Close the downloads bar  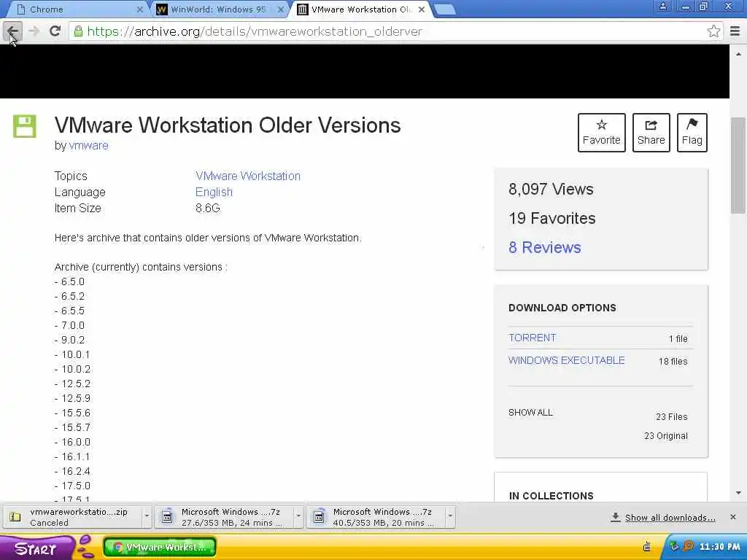pos(732,517)
